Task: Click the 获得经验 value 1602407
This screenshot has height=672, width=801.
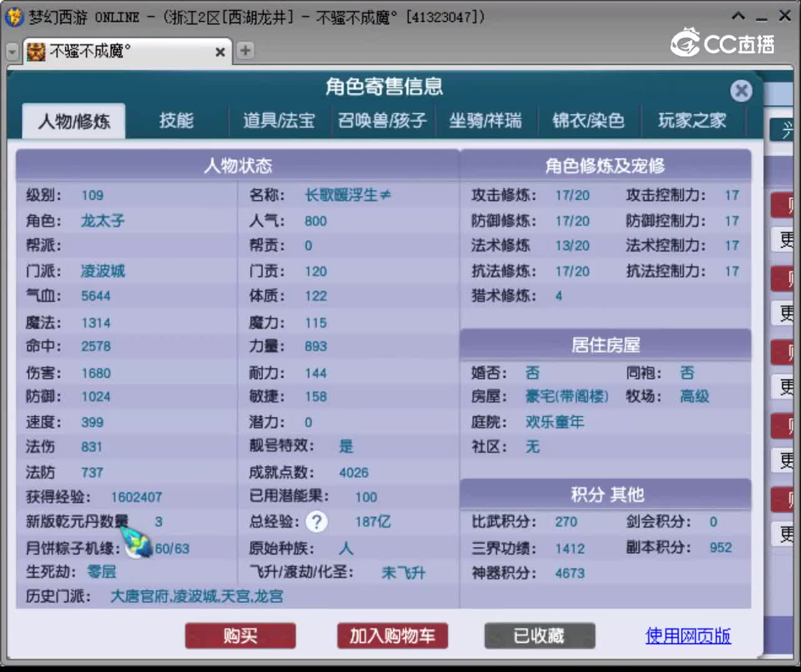Action: pos(136,497)
